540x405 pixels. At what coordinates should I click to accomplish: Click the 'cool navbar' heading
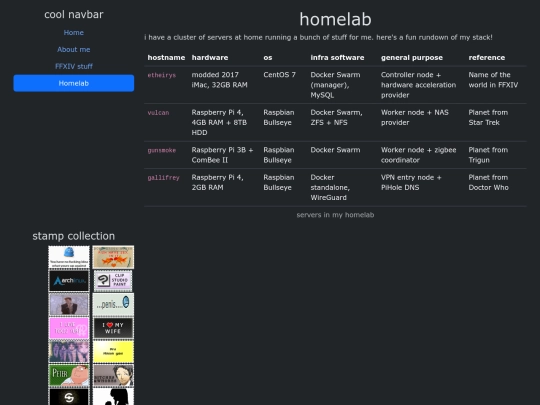74,14
